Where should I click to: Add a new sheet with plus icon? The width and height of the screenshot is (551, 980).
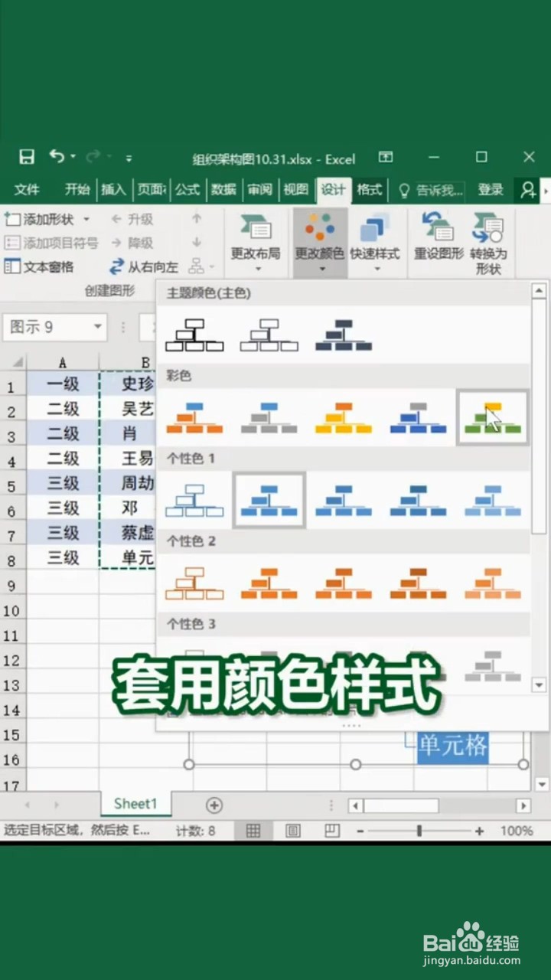tap(214, 805)
